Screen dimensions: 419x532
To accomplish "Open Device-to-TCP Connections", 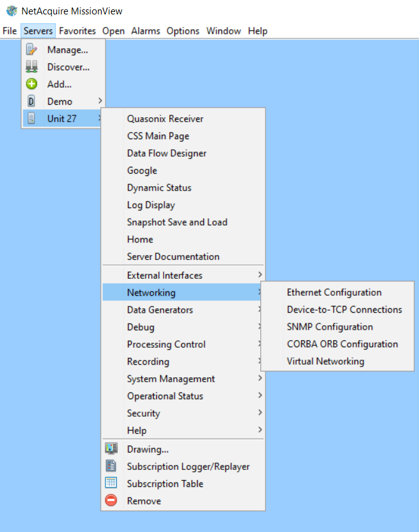I will point(337,310).
